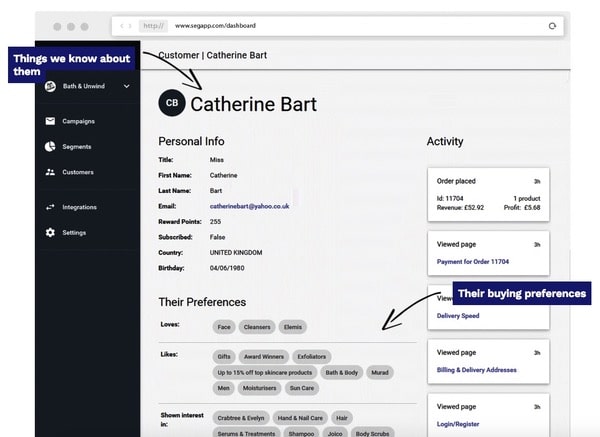Click the Segments pie chart icon
This screenshot has width=600, height=437.
click(x=50, y=147)
